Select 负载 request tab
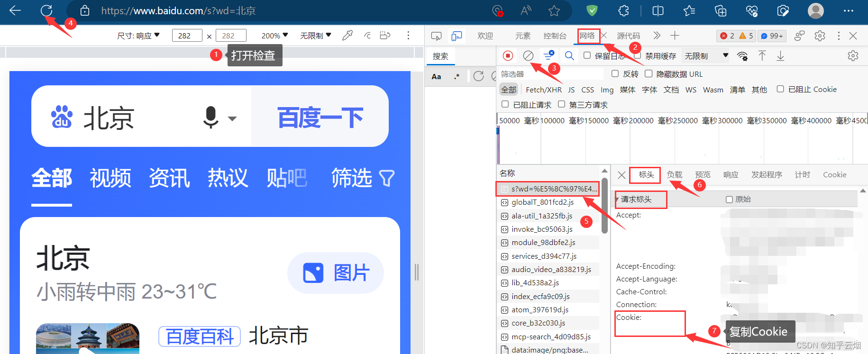This screenshot has width=868, height=354. 675,174
